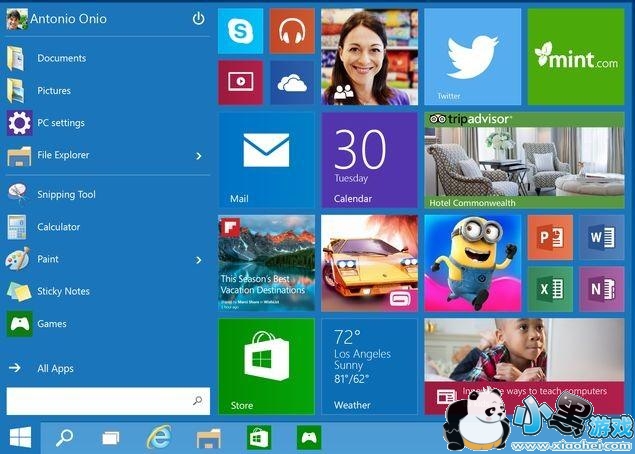This screenshot has width=635, height=454.
Task: Launch Word from its tile
Action: pyautogui.click(x=602, y=237)
